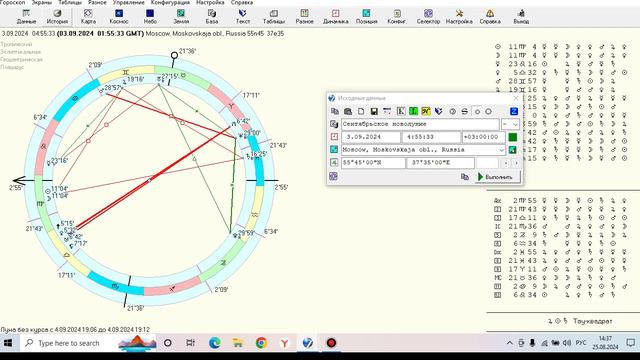Click the Windows Start button
The width and height of the screenshot is (640, 360).
click(x=8, y=343)
